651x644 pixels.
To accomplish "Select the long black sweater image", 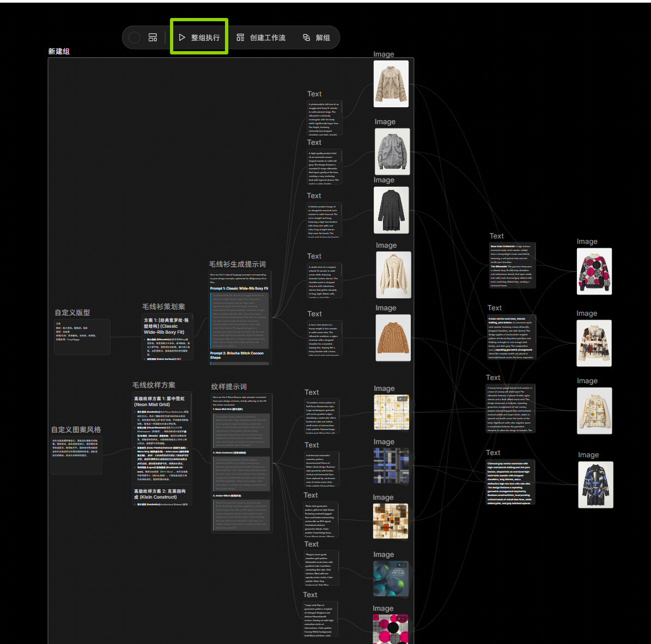I will [391, 210].
